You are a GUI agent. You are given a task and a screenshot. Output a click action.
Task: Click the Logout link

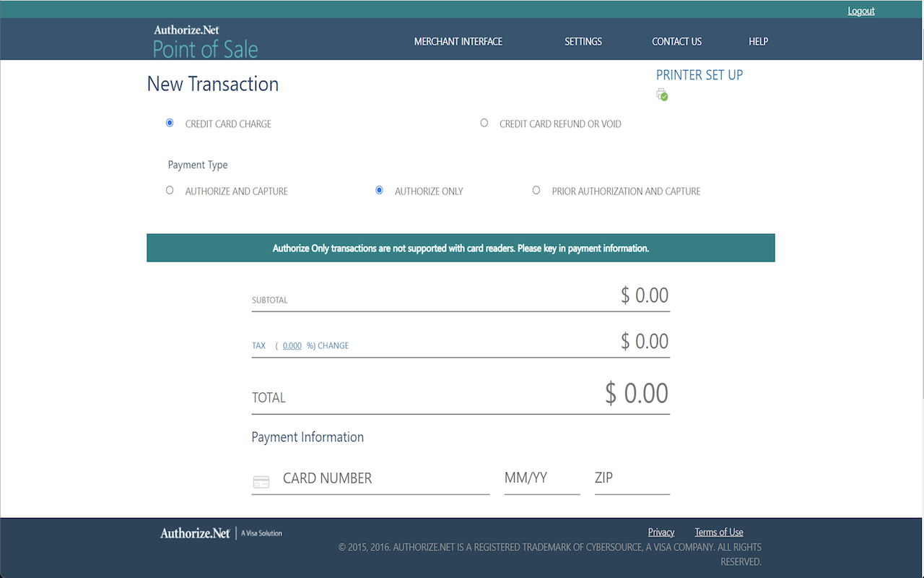(x=860, y=10)
